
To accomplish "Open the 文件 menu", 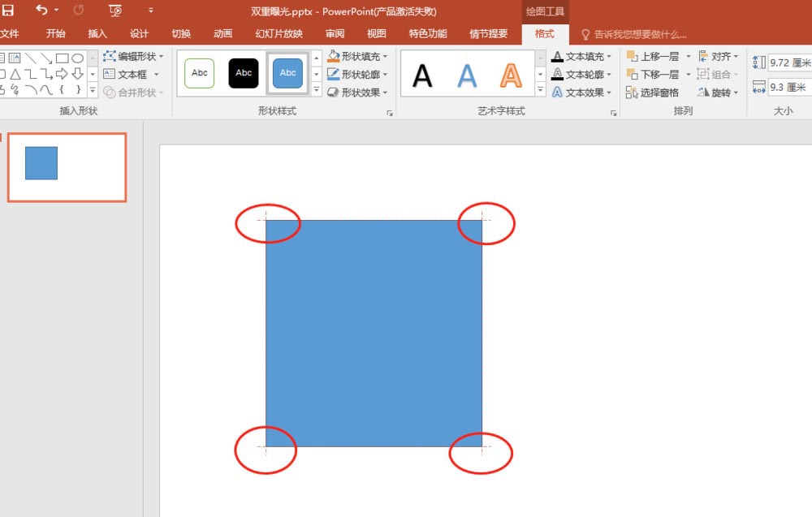I will (x=9, y=33).
